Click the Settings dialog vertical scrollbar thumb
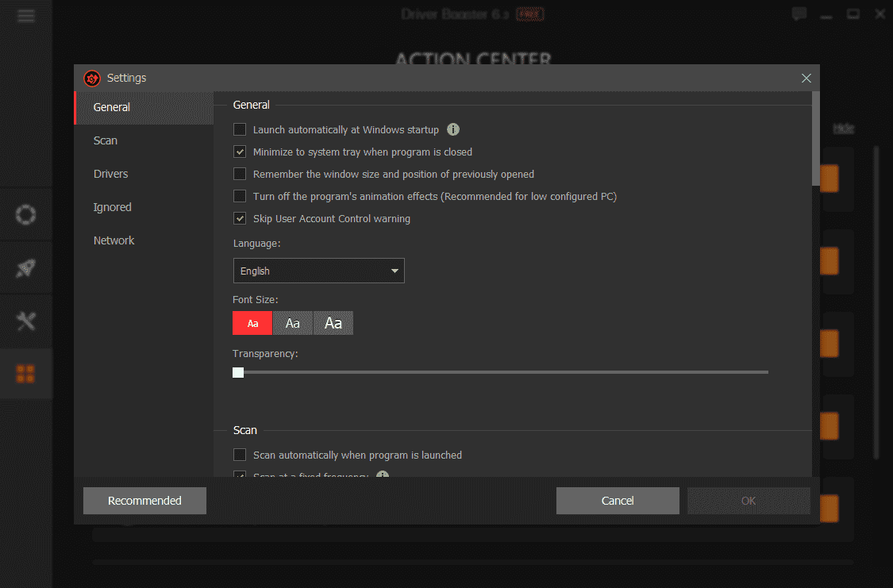This screenshot has width=893, height=588. pyautogui.click(x=815, y=138)
